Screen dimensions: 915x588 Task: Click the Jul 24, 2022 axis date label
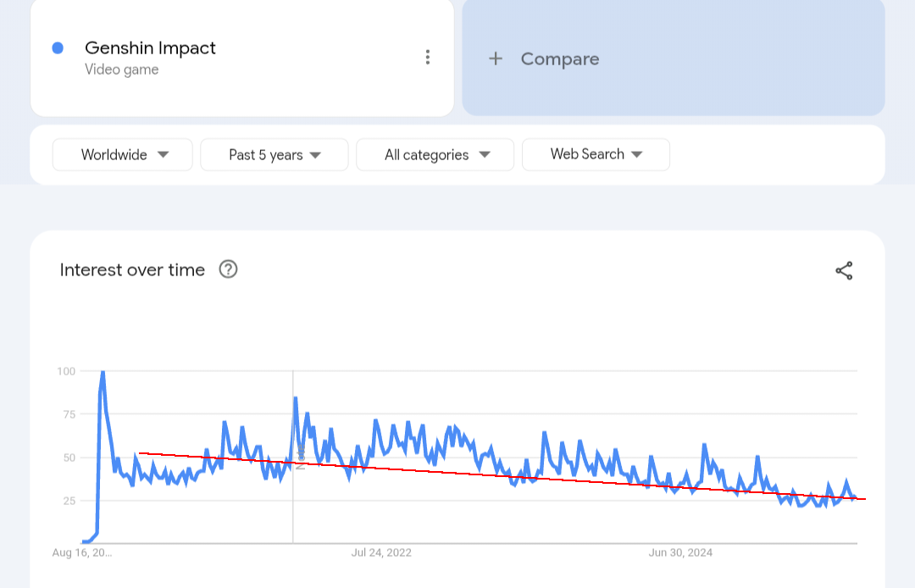click(381, 552)
